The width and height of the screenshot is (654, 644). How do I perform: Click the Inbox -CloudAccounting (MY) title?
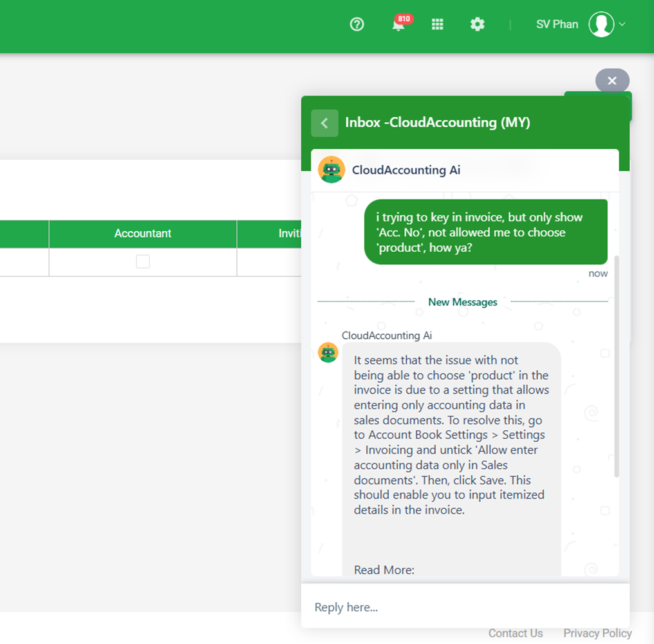tap(438, 122)
